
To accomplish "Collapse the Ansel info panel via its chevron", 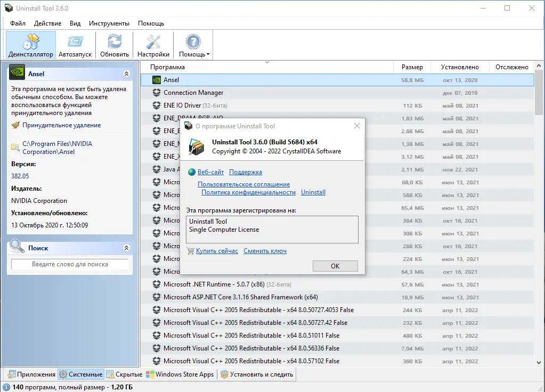I will [x=126, y=73].
